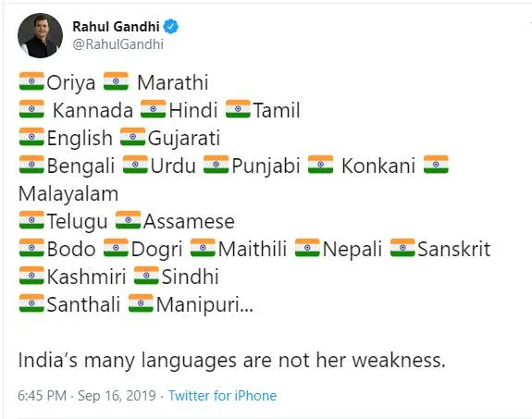Click the word Malayalam in the tweet

68,193
